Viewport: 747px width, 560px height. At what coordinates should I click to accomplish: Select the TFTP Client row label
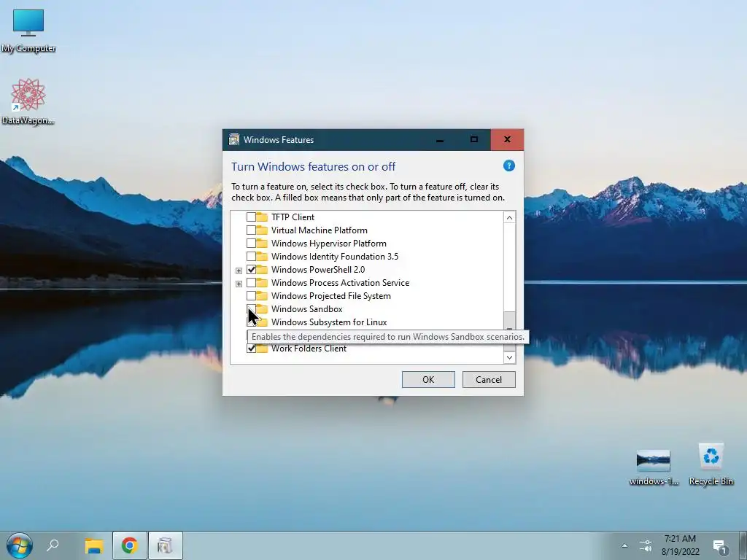pos(293,217)
